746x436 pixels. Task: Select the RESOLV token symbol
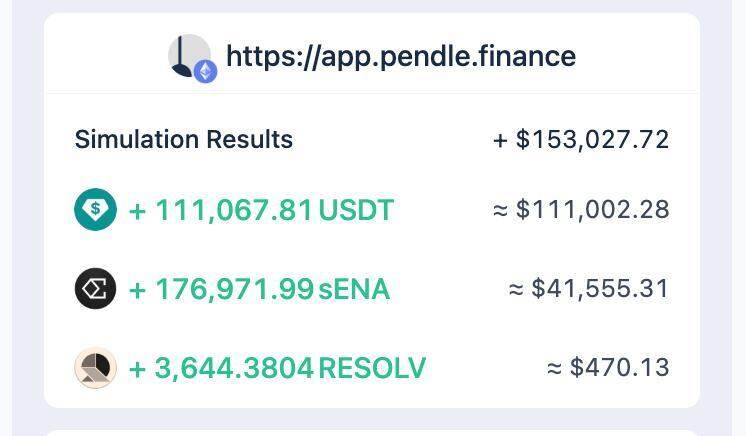[372, 368]
